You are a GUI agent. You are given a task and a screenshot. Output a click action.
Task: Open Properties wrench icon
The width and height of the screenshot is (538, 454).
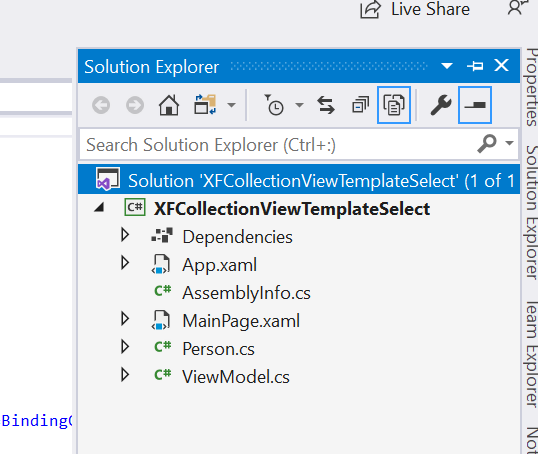(x=441, y=105)
